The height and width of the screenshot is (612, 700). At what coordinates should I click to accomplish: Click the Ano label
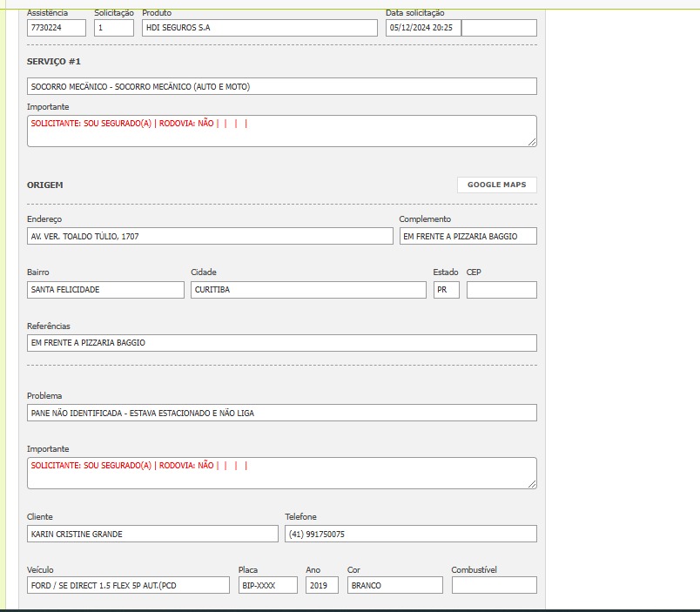pyautogui.click(x=313, y=569)
